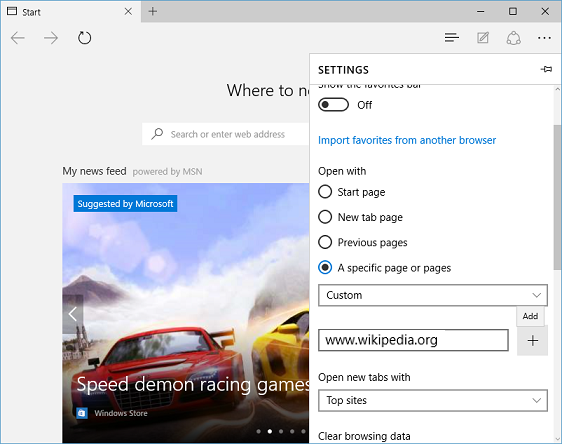Select the third carousel dot
This screenshot has width=562, height=444.
281,431
